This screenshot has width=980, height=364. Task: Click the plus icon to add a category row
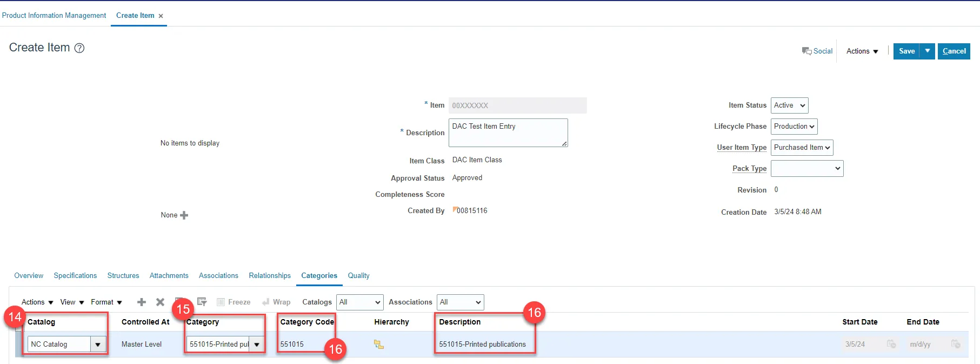(142, 302)
